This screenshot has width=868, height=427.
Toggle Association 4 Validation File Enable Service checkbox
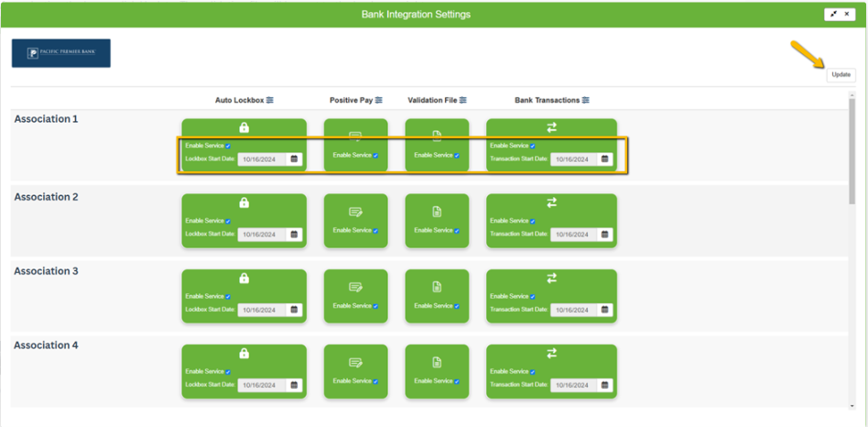[x=457, y=381]
